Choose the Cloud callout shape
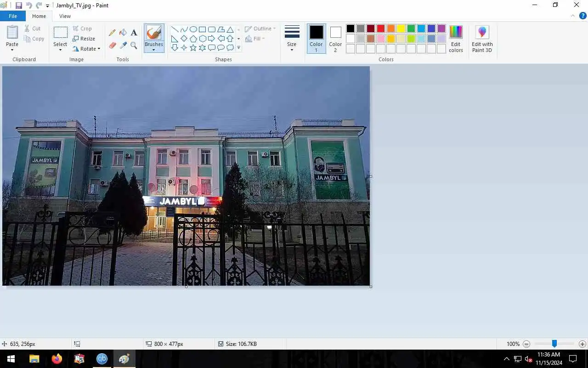588x368 pixels. coord(230,48)
